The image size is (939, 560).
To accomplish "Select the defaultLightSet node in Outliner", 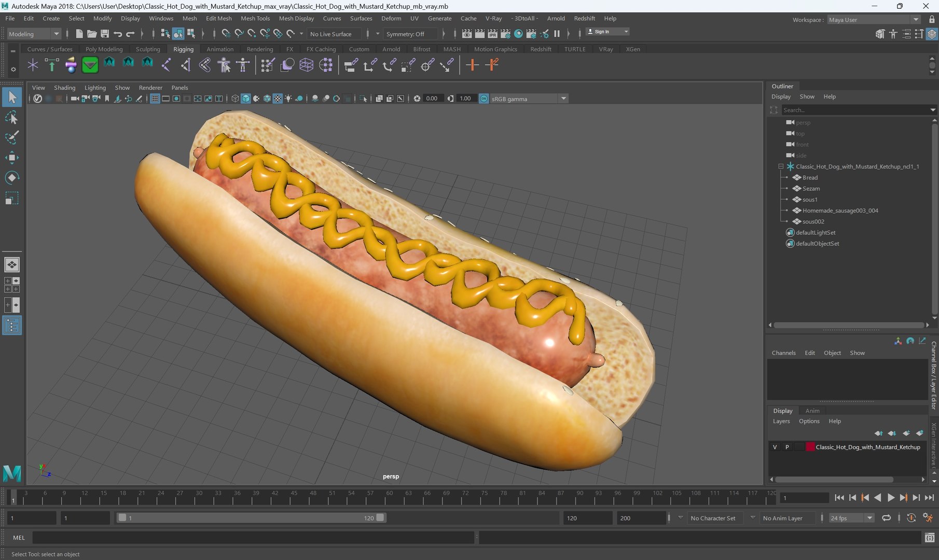I will (816, 232).
